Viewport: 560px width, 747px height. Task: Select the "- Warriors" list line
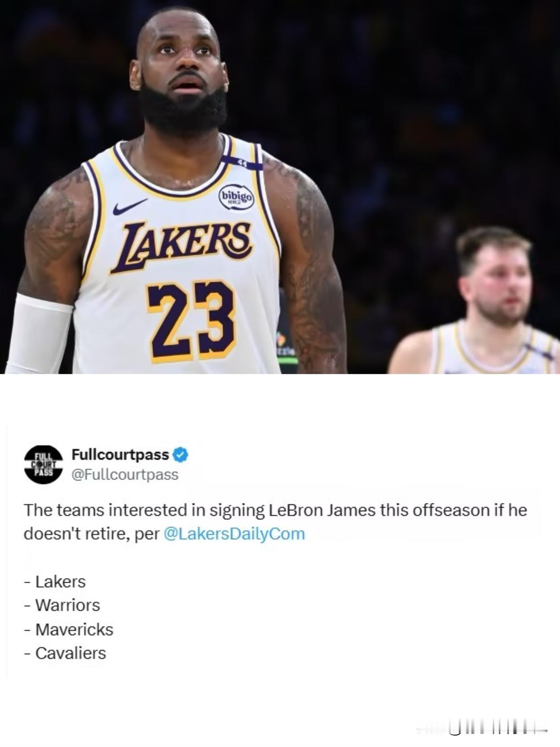pyautogui.click(x=62, y=605)
